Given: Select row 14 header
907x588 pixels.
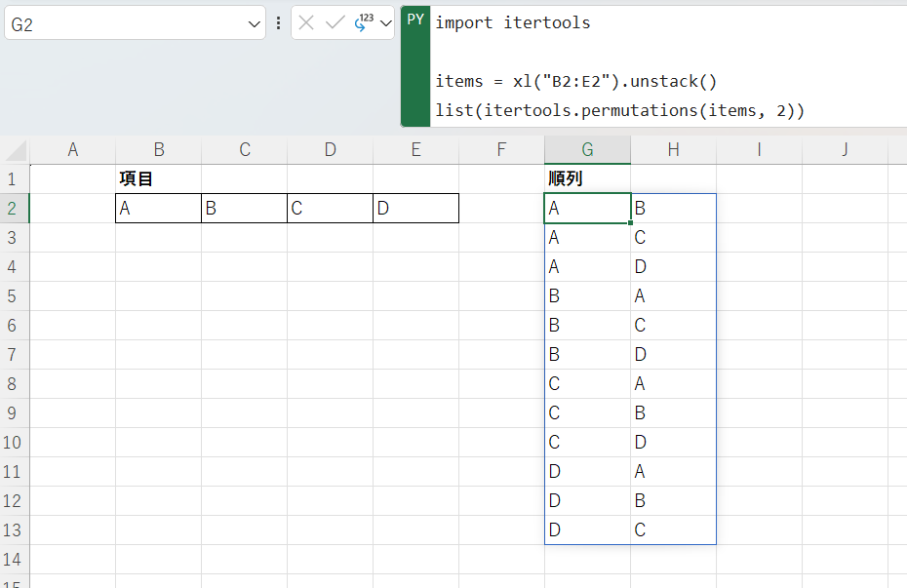Looking at the screenshot, I should click(x=15, y=560).
